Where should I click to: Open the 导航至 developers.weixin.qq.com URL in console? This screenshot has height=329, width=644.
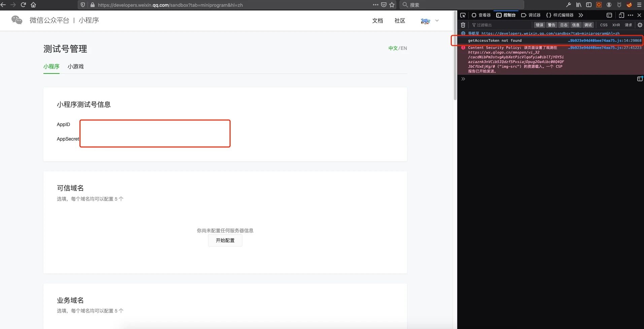[550, 33]
